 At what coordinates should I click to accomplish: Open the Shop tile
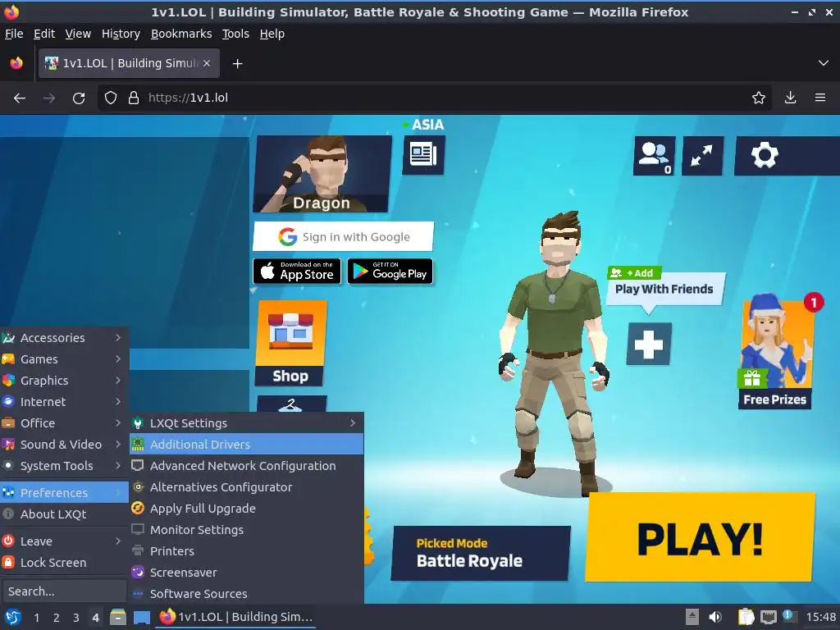(x=291, y=343)
